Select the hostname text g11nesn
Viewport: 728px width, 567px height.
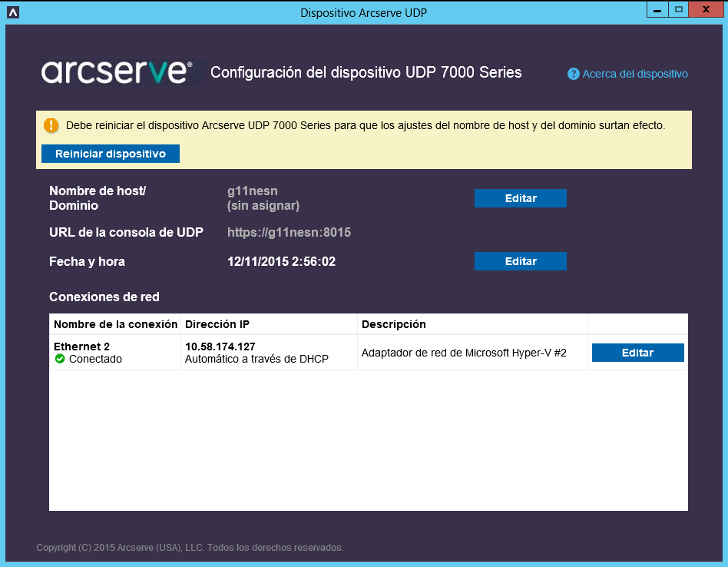(x=252, y=191)
